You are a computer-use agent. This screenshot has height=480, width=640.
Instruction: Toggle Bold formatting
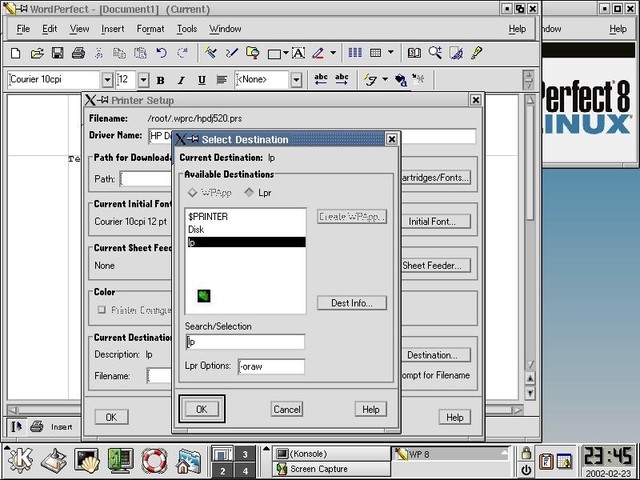(x=160, y=80)
